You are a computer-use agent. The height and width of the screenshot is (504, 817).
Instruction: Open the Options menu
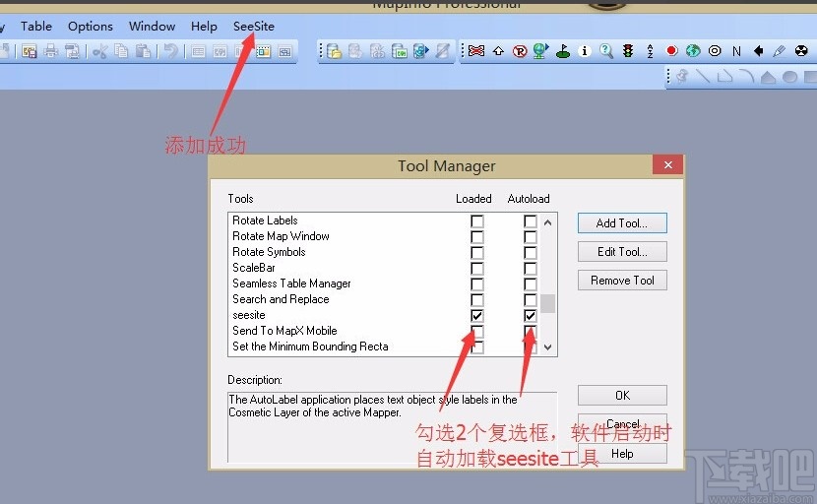point(91,26)
